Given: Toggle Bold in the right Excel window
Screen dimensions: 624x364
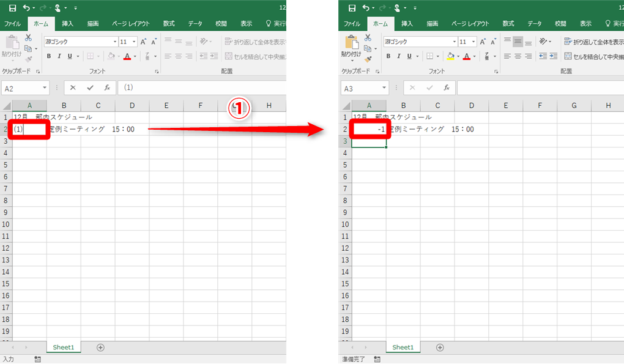Looking at the screenshot, I should 388,56.
